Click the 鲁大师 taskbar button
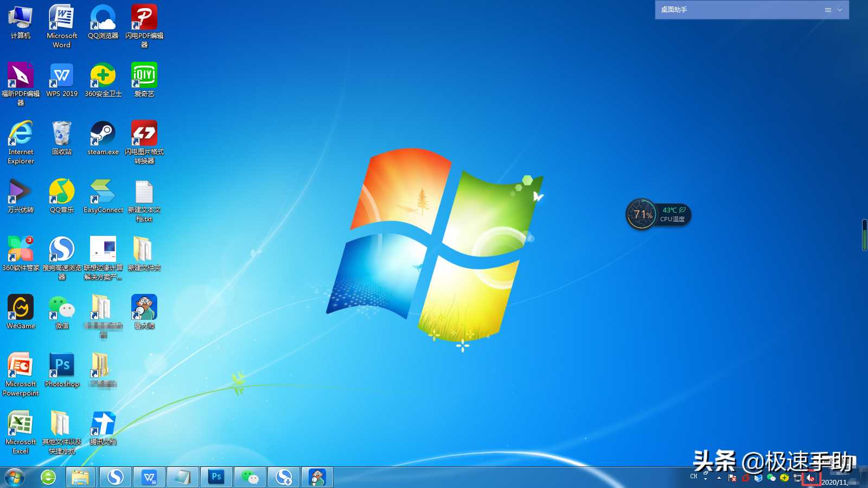This screenshot has width=868, height=488. coord(317,477)
